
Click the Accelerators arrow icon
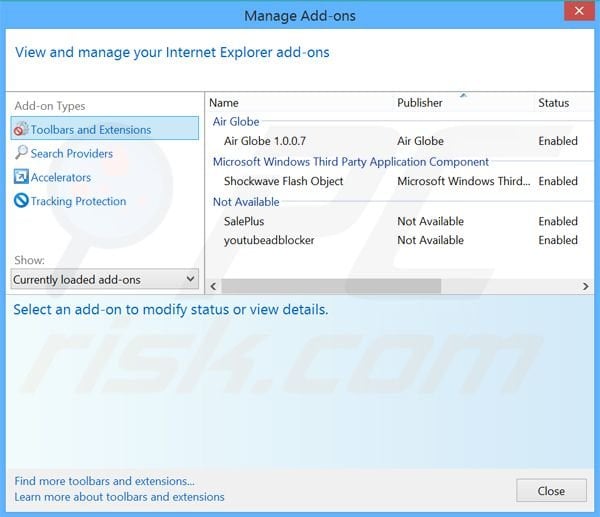(21, 177)
